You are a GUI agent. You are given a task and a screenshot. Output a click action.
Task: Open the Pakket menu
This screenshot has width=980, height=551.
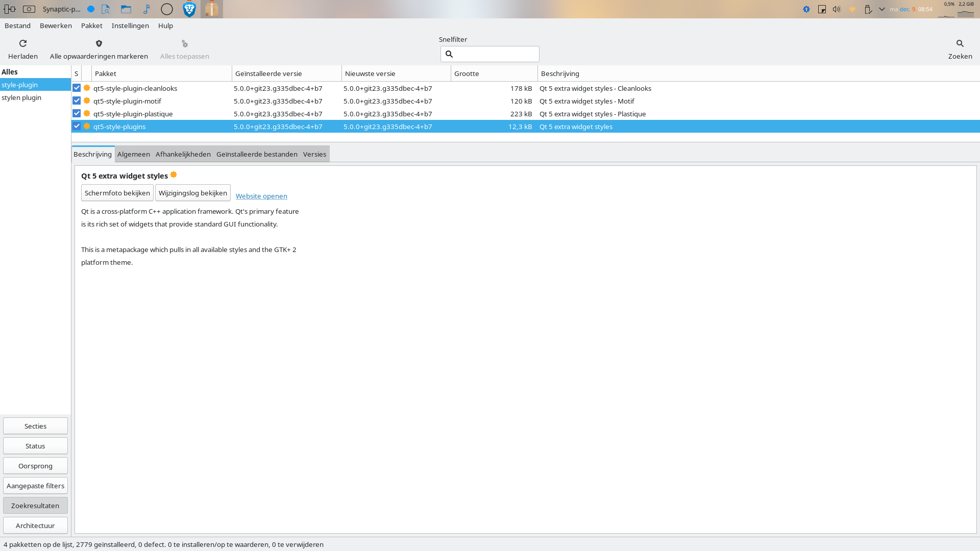(92, 26)
